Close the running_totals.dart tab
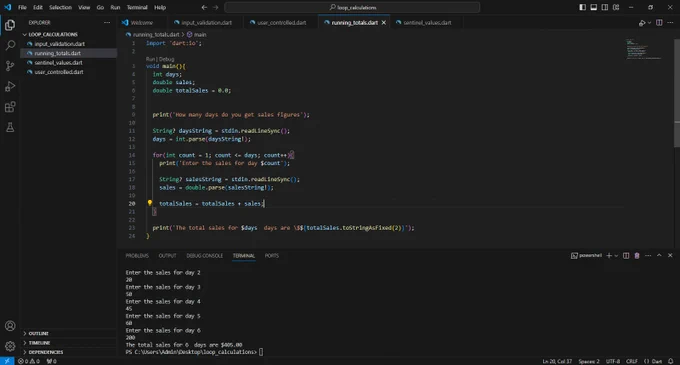 click(x=384, y=23)
